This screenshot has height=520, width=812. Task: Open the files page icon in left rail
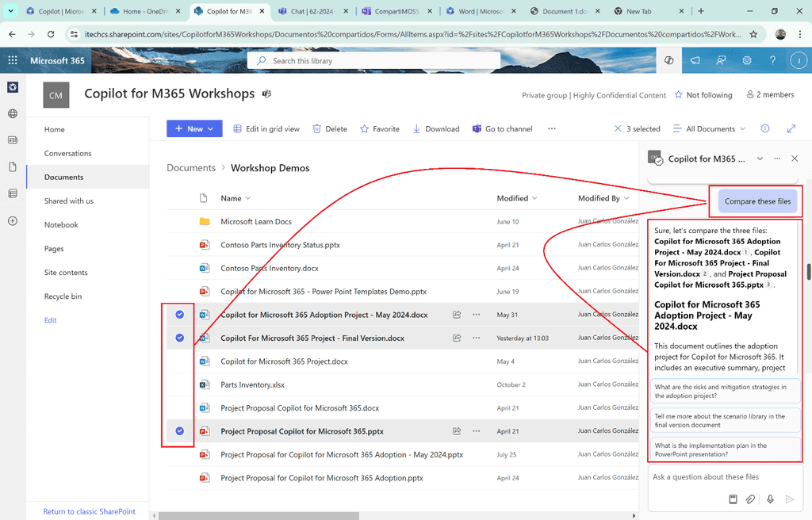13,166
